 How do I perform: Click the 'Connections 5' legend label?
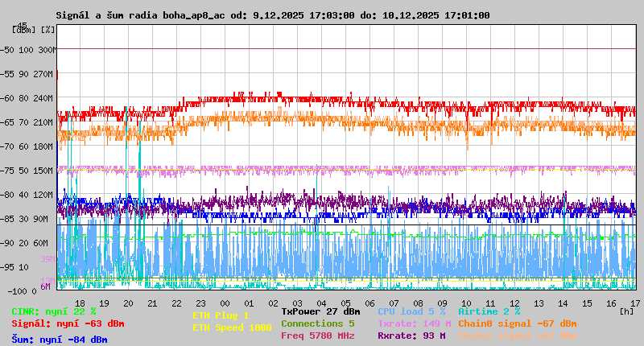click(317, 323)
